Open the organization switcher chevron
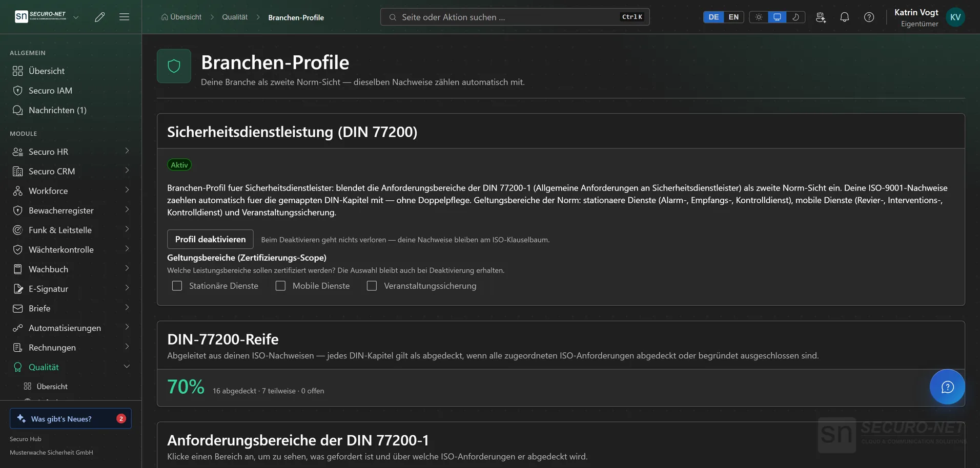Screen dimensions: 980x468 coord(76,17)
